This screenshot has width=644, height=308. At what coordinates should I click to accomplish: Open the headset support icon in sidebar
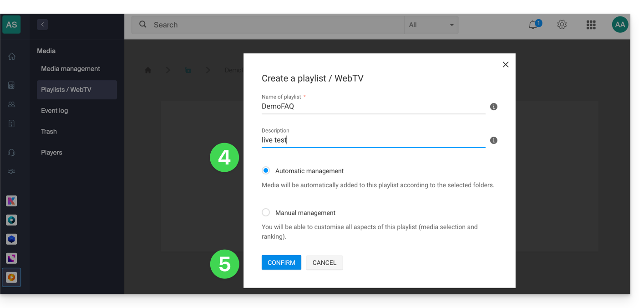(12, 153)
